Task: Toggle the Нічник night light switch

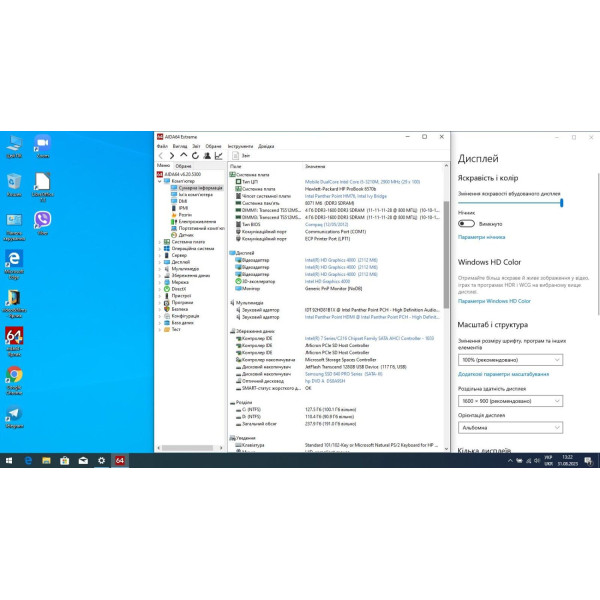Action: pyautogui.click(x=466, y=223)
